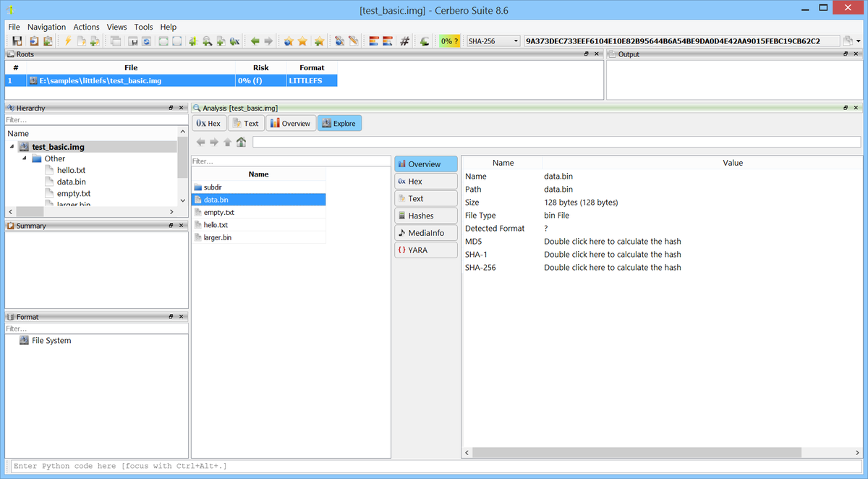Float the Output panel with its undock icon
Screen dimensions: 868x479
[846, 54]
